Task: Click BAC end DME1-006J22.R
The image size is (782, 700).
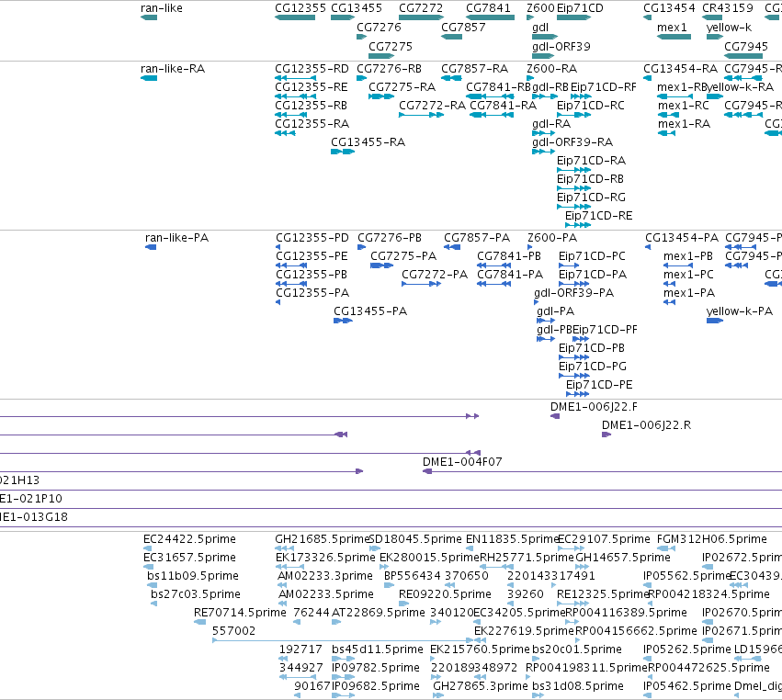Action: pos(646,424)
